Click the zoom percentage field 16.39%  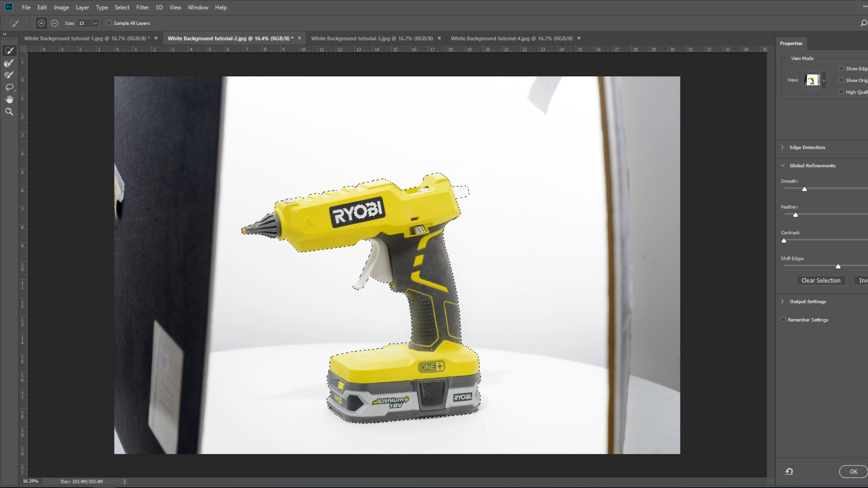pos(31,482)
